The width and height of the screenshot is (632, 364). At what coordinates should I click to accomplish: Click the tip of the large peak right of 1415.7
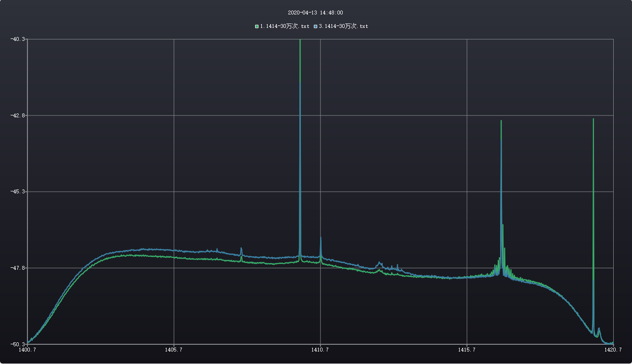(501, 121)
